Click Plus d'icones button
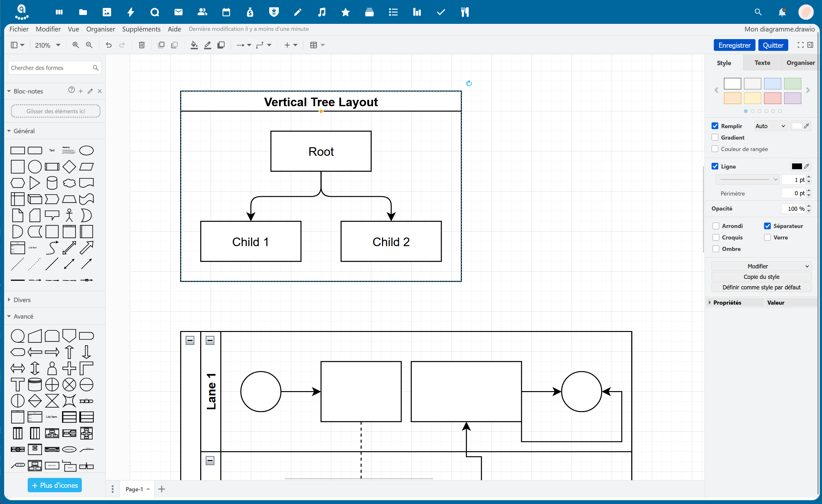 click(55, 485)
